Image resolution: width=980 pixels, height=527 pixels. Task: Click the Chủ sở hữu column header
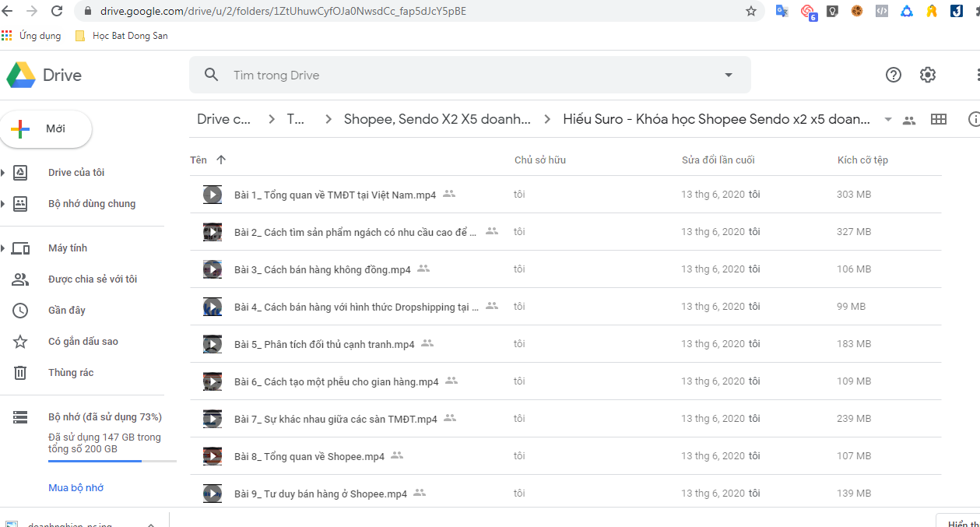[x=540, y=160]
